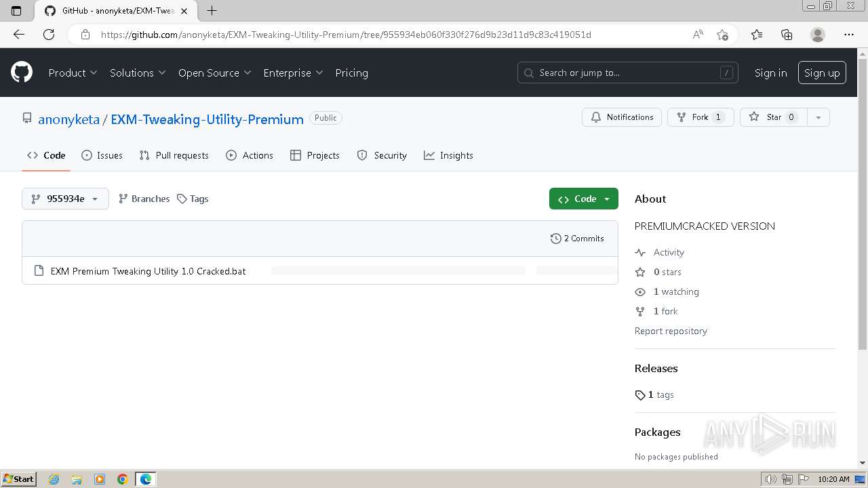Reload the page with the refresh icon
The height and width of the screenshot is (488, 868).
pyautogui.click(x=49, y=35)
